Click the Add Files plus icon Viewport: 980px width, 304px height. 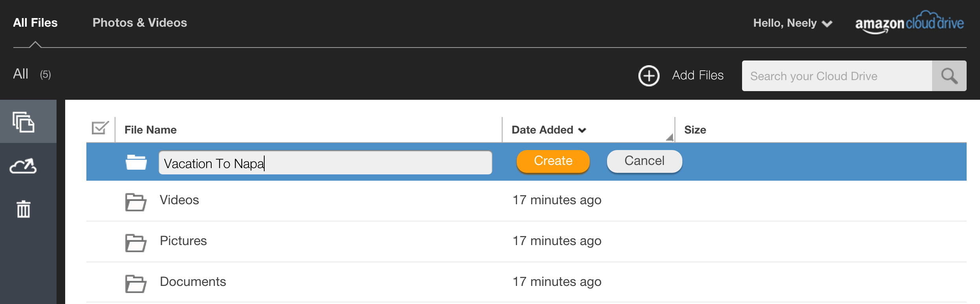649,75
